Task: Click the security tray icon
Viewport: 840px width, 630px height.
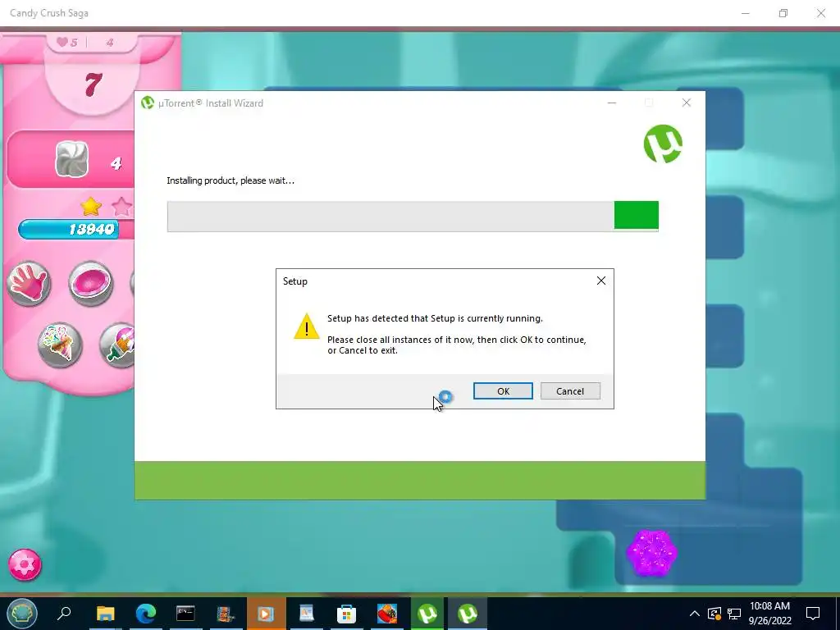Action: [x=714, y=614]
